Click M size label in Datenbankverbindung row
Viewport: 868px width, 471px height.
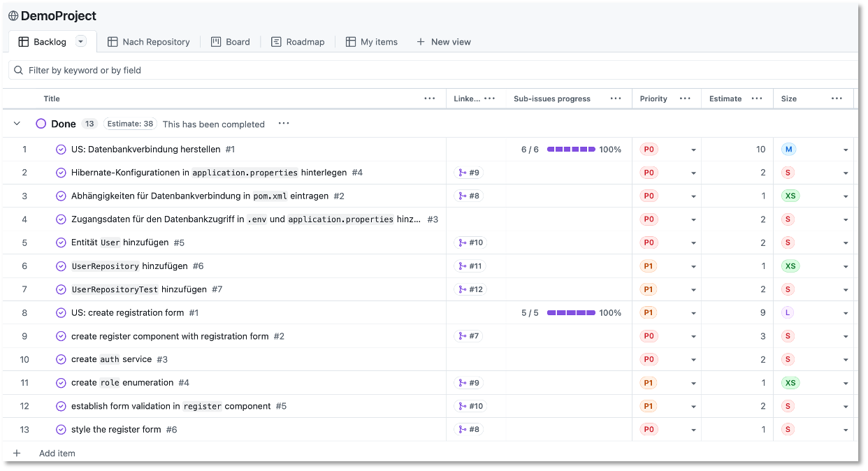[788, 150]
